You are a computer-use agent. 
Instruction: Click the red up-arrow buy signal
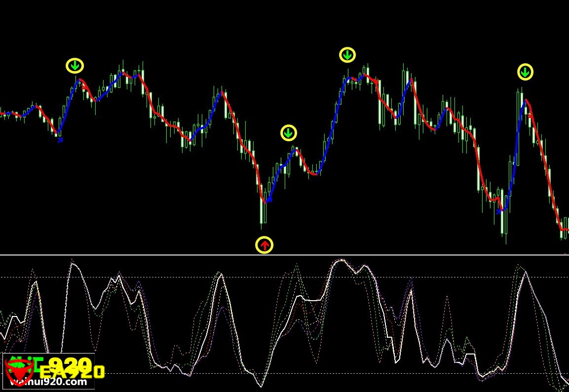tap(264, 245)
